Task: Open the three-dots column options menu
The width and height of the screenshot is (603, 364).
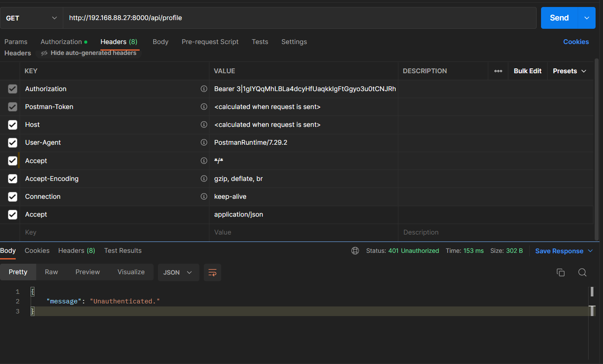Action: point(498,71)
